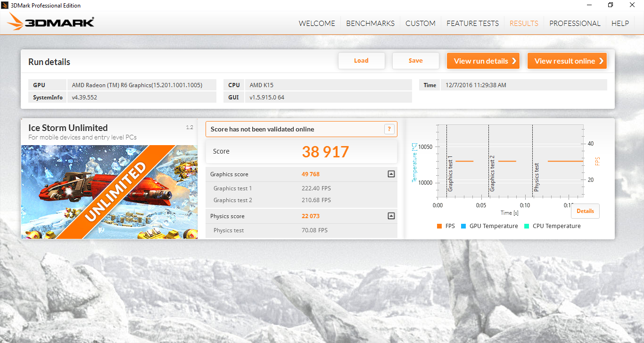Click the GUI version v1.5.915.0 64

(267, 98)
